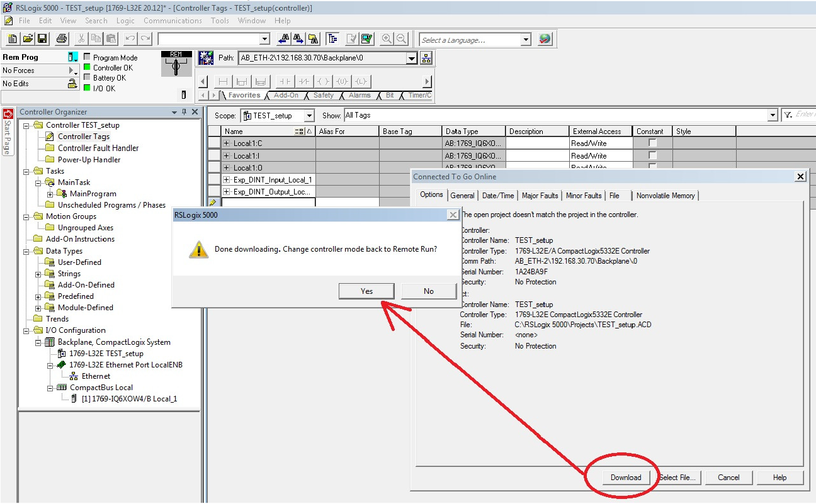Open the Tools menu
Screen dimensions: 816x504
click(220, 21)
